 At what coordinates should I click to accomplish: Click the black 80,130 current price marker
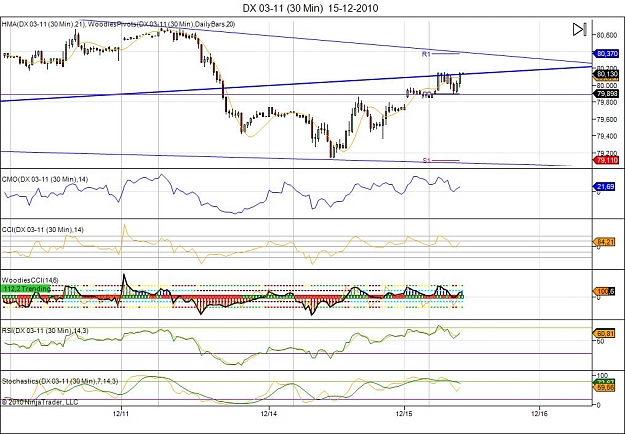[x=605, y=74]
